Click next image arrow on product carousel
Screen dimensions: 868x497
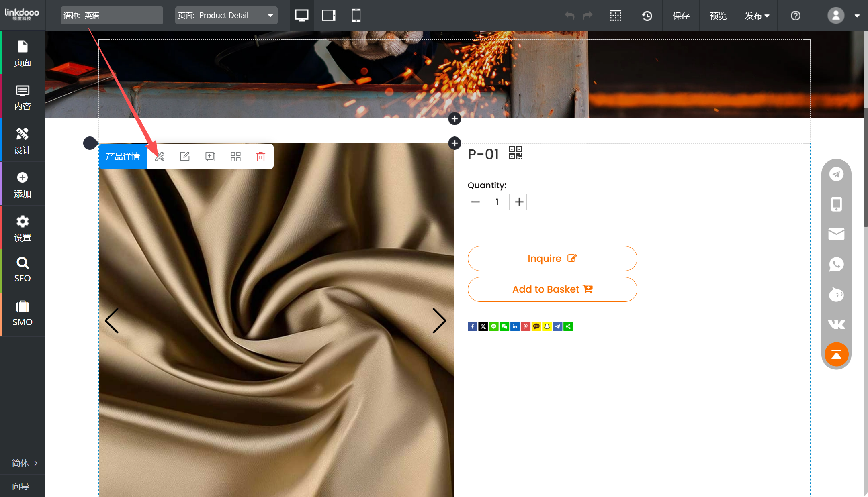coord(439,320)
